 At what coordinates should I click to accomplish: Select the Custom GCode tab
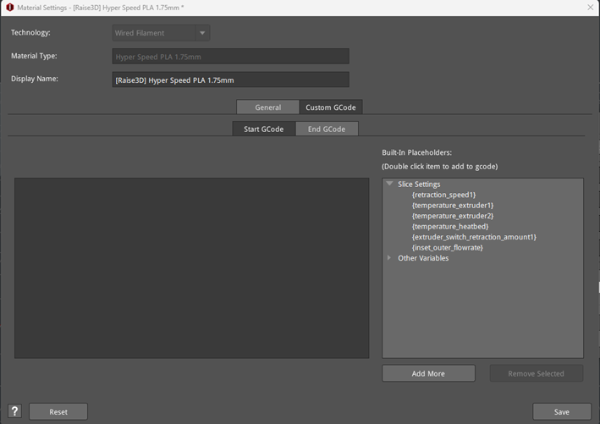330,107
